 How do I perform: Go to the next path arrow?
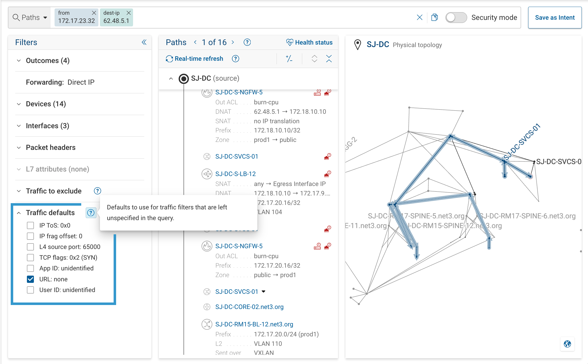click(x=233, y=42)
